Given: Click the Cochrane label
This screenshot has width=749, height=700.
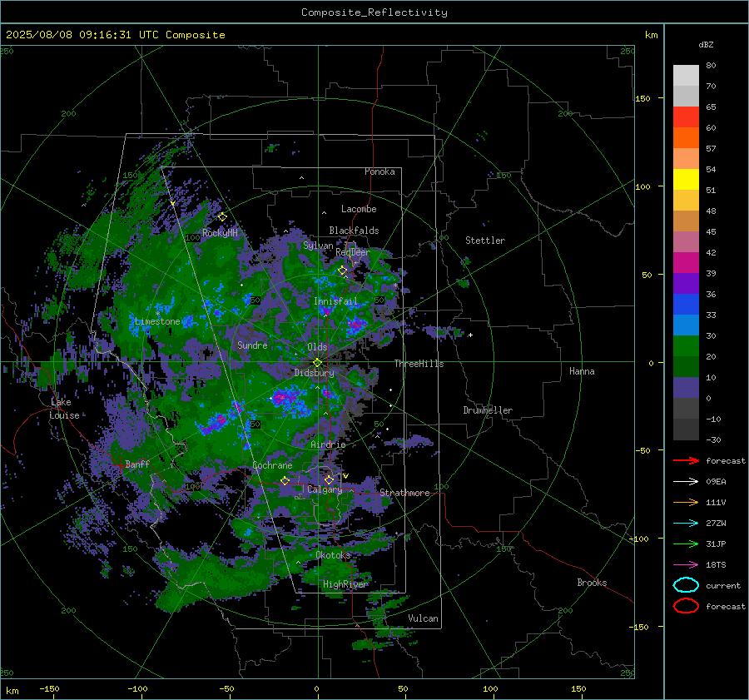Looking at the screenshot, I should (272, 465).
